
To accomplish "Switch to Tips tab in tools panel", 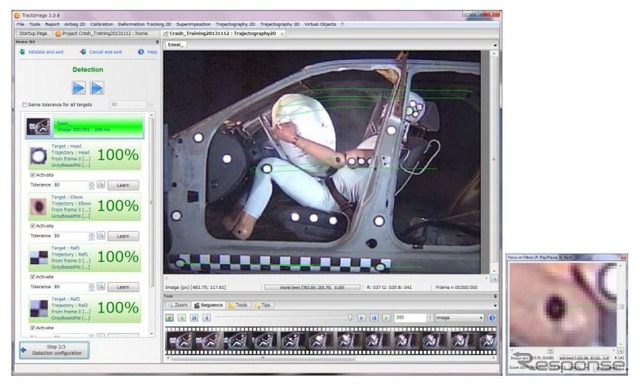I will pyautogui.click(x=262, y=305).
